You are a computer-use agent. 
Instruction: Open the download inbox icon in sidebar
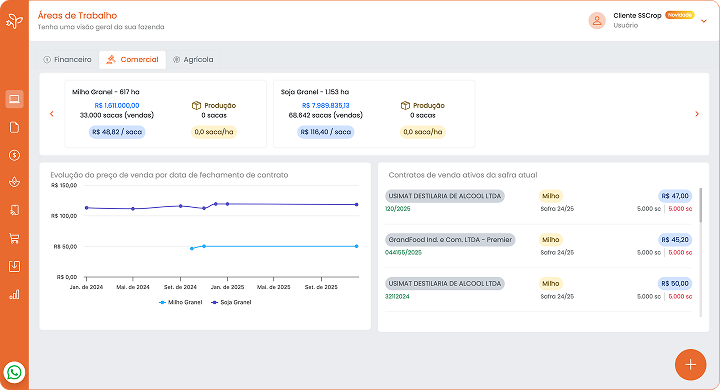tap(14, 266)
